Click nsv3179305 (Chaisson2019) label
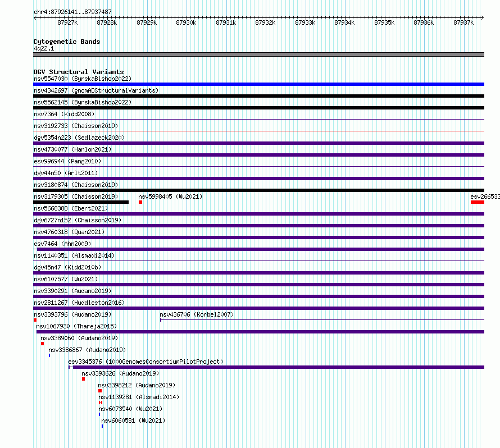Viewport: 500px width, 448px height. 76,196
